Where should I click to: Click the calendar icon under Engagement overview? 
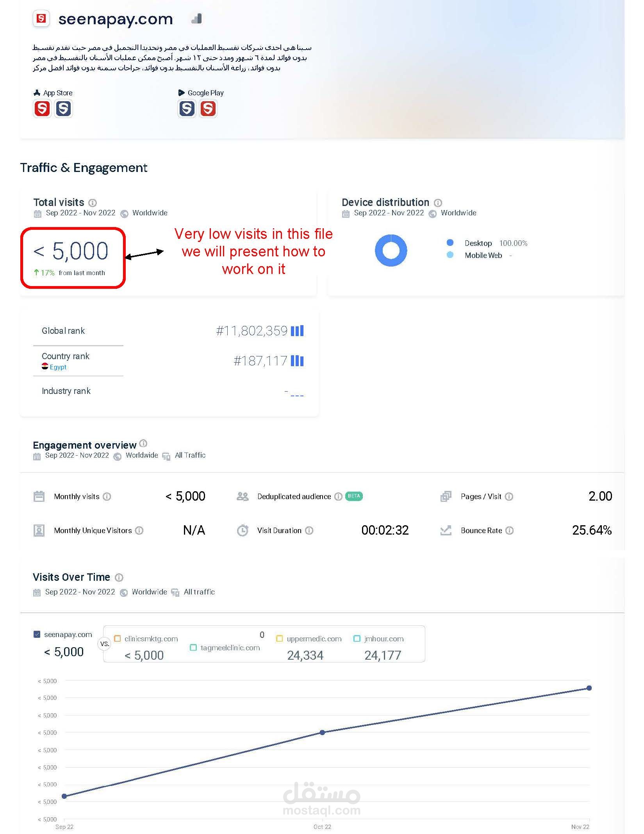point(37,456)
